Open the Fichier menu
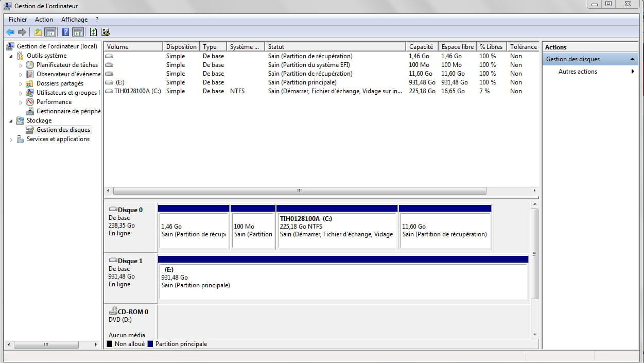 18,20
